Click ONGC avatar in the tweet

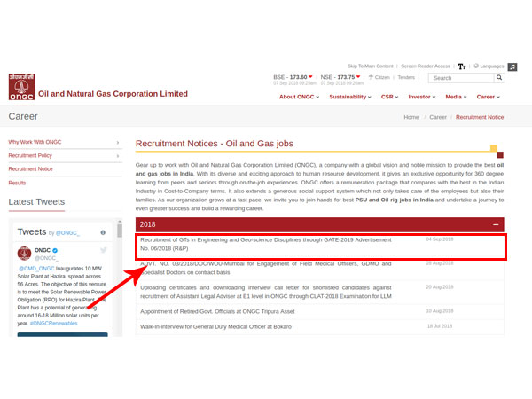(24, 254)
